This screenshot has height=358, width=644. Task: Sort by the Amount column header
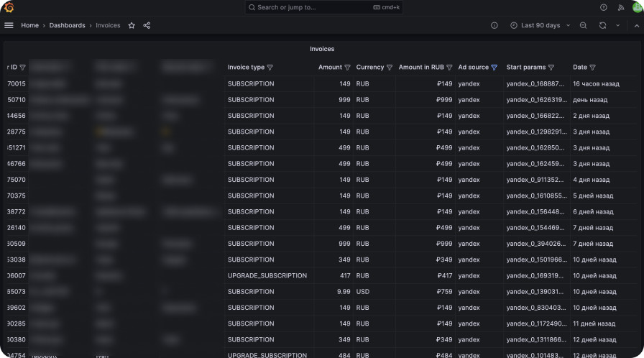tap(330, 68)
